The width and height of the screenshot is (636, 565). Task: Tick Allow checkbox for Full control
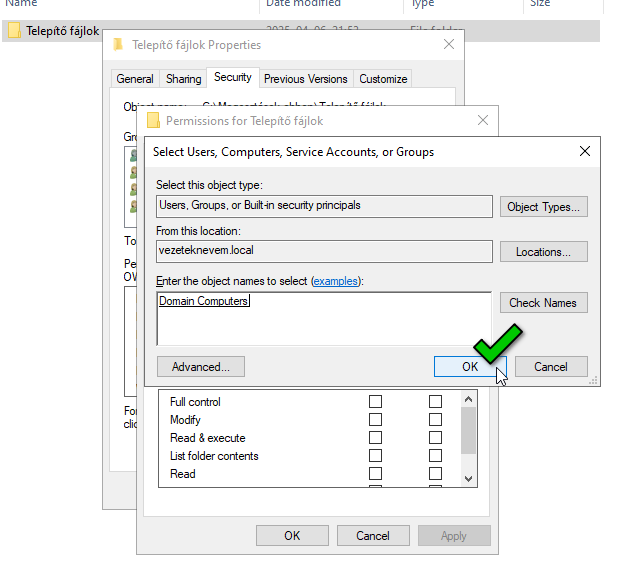(x=376, y=402)
